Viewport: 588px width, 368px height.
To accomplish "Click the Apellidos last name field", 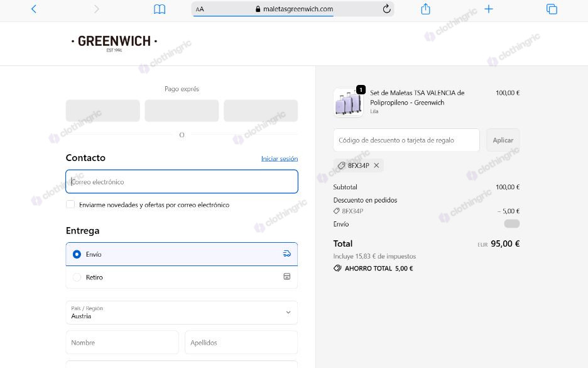I will (x=241, y=342).
